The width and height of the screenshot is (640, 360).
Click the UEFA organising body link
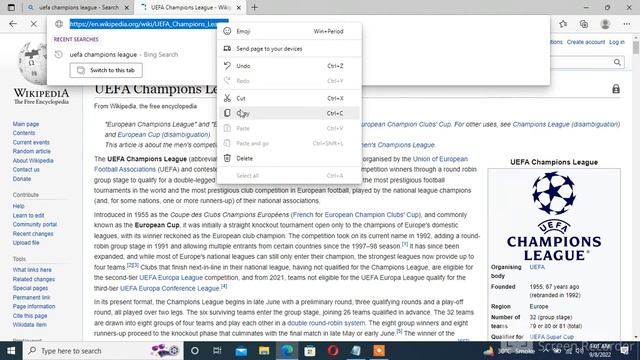(x=537, y=267)
